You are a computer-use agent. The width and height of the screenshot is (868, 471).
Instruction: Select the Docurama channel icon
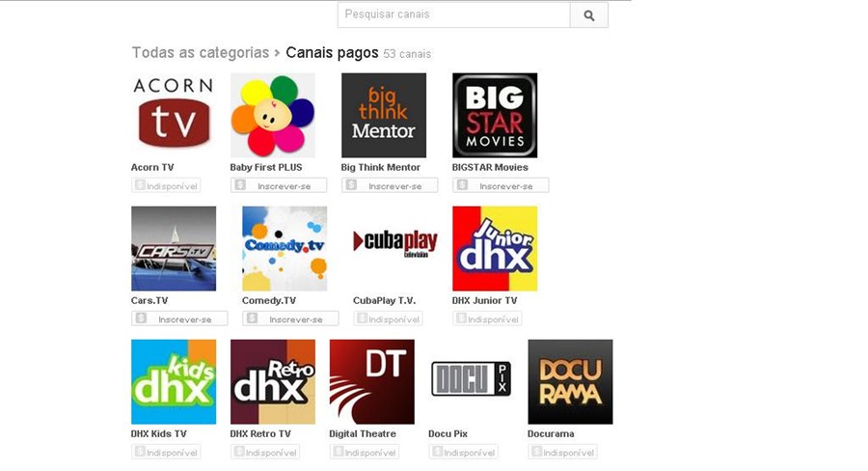pyautogui.click(x=570, y=381)
